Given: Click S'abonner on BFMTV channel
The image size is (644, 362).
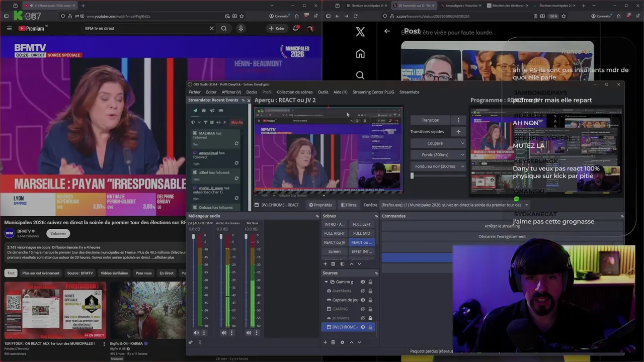Looking at the screenshot, I should point(58,233).
